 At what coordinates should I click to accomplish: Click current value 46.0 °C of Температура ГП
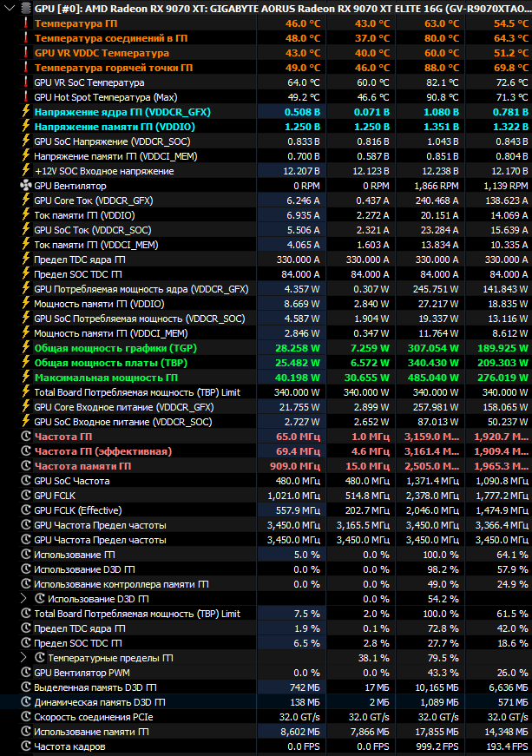303,23
